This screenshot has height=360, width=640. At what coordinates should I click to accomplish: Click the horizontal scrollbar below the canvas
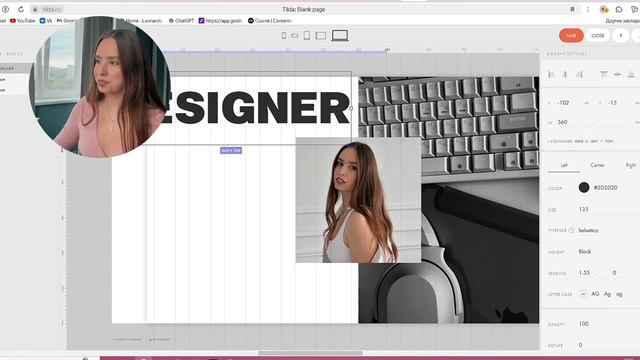(310, 353)
